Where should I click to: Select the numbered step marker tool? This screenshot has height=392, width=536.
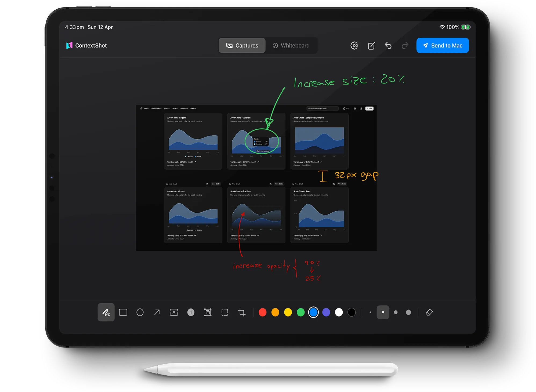pos(191,312)
